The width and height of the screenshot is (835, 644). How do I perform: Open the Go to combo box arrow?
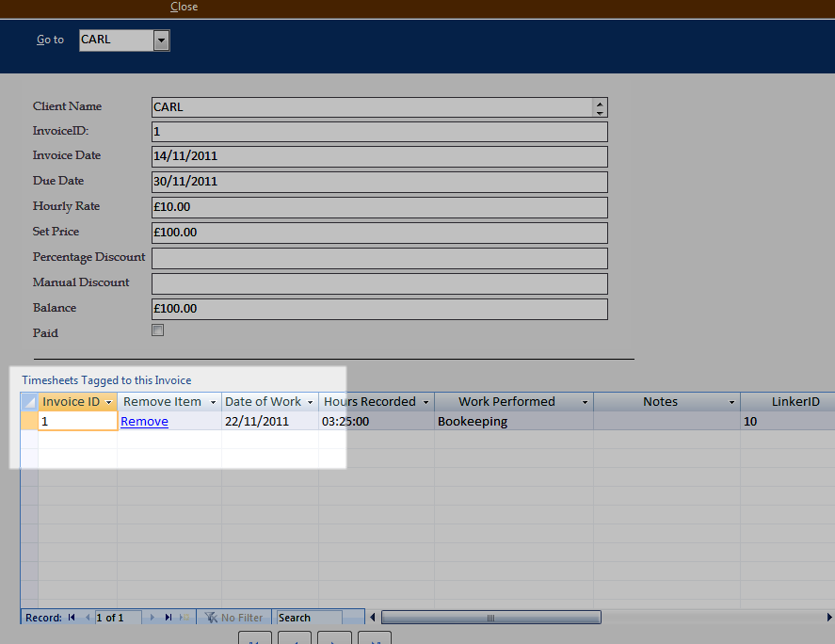(x=161, y=40)
